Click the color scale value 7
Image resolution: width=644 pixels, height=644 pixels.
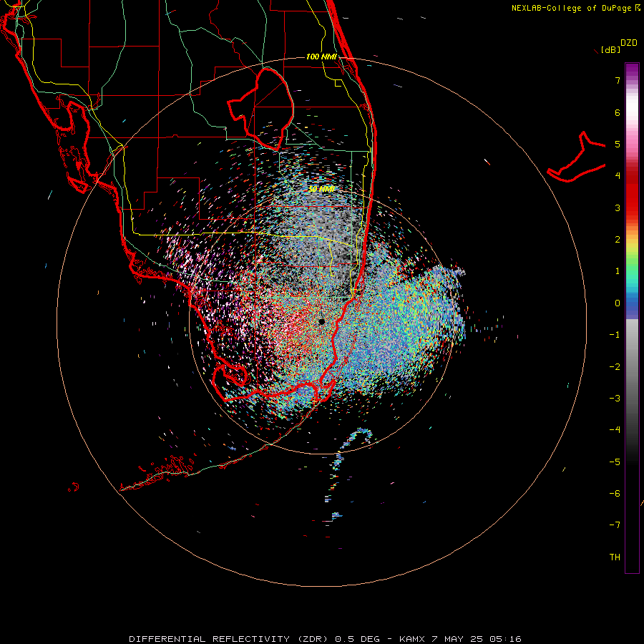click(618, 80)
